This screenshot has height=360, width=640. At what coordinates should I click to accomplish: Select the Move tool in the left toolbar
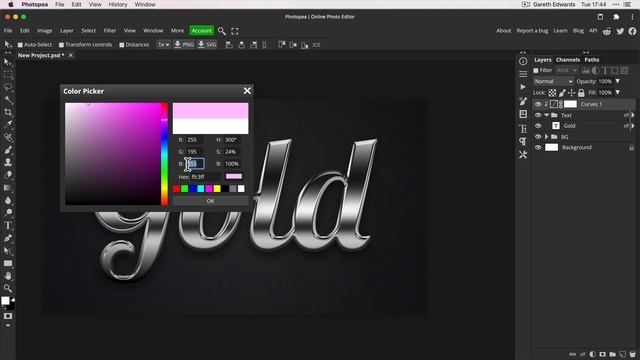[8, 62]
